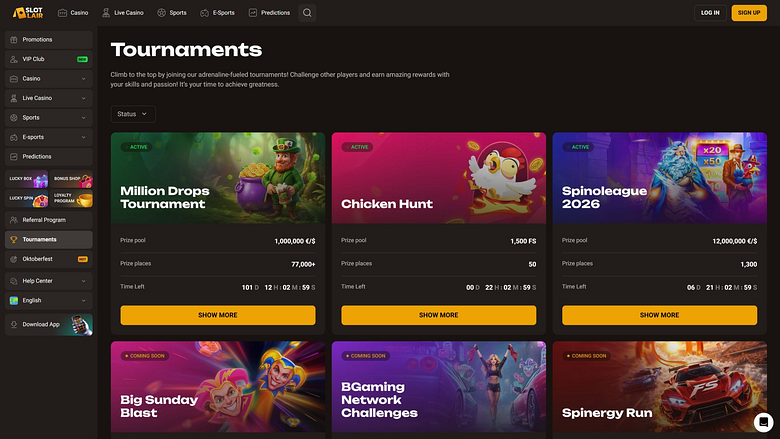This screenshot has width=780, height=439.
Task: Click the VIP Club sidebar icon
Action: 14,59
